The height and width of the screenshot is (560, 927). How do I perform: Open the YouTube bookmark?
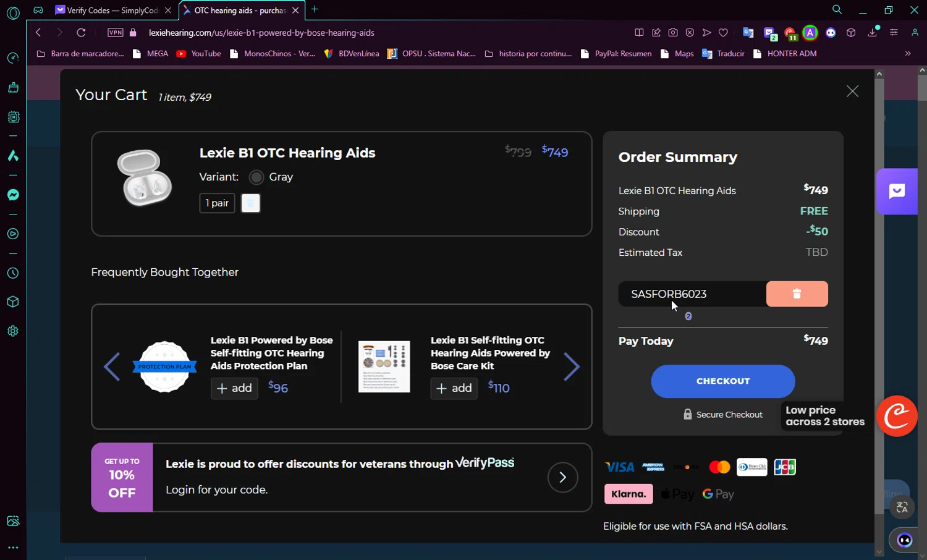coord(199,54)
